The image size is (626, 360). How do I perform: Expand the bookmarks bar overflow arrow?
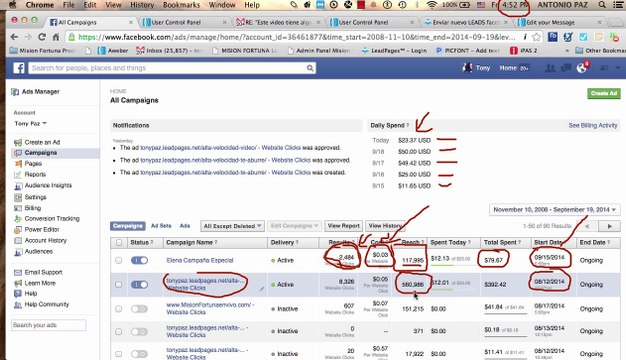pyautogui.click(x=567, y=51)
